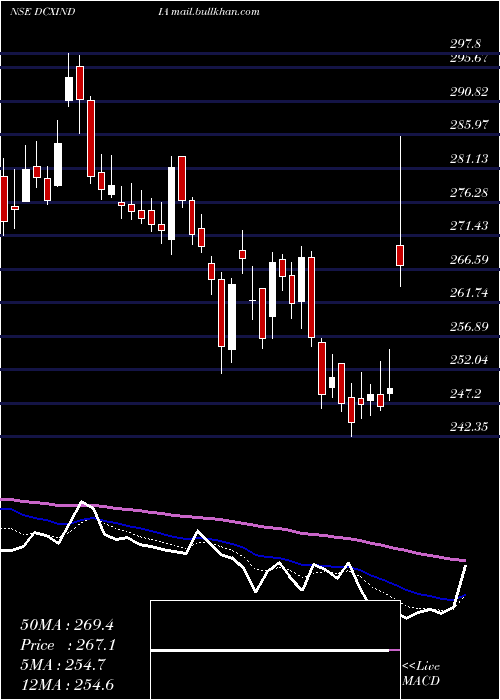Click the 50MA : 269.4 readout
The width and height of the screenshot is (500, 700).
coord(69,625)
